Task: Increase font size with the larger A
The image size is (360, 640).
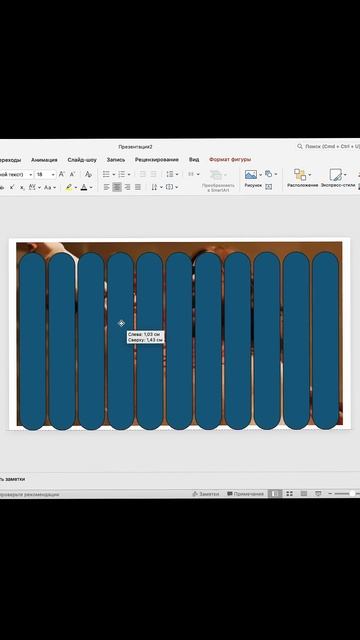Action: coord(62,174)
